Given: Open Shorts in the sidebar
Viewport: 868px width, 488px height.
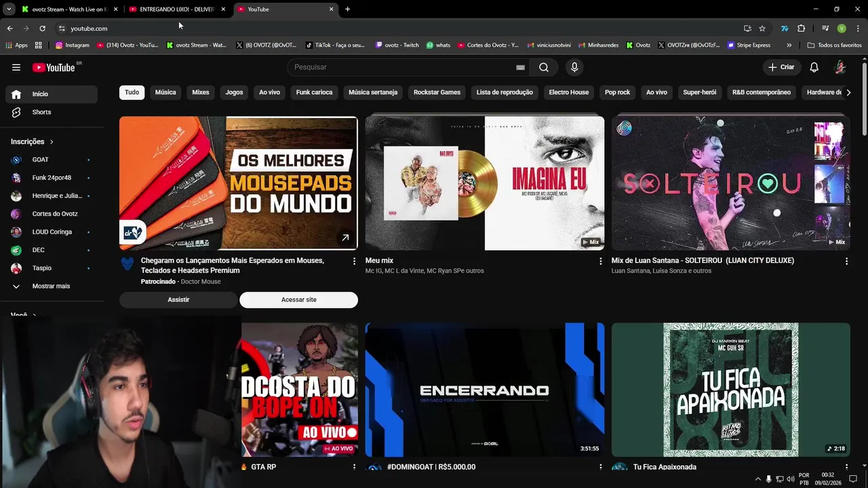Looking at the screenshot, I should [52, 112].
